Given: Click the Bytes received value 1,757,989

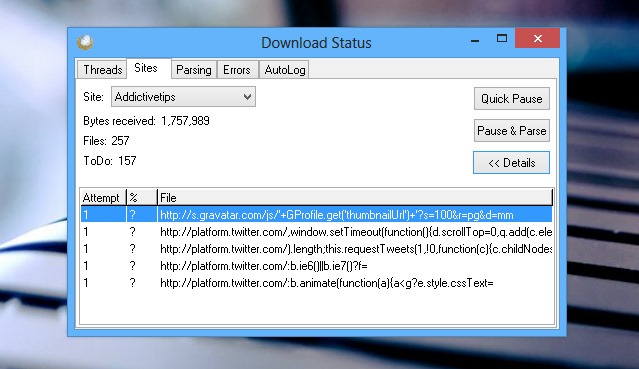Looking at the screenshot, I should pyautogui.click(x=185, y=121).
